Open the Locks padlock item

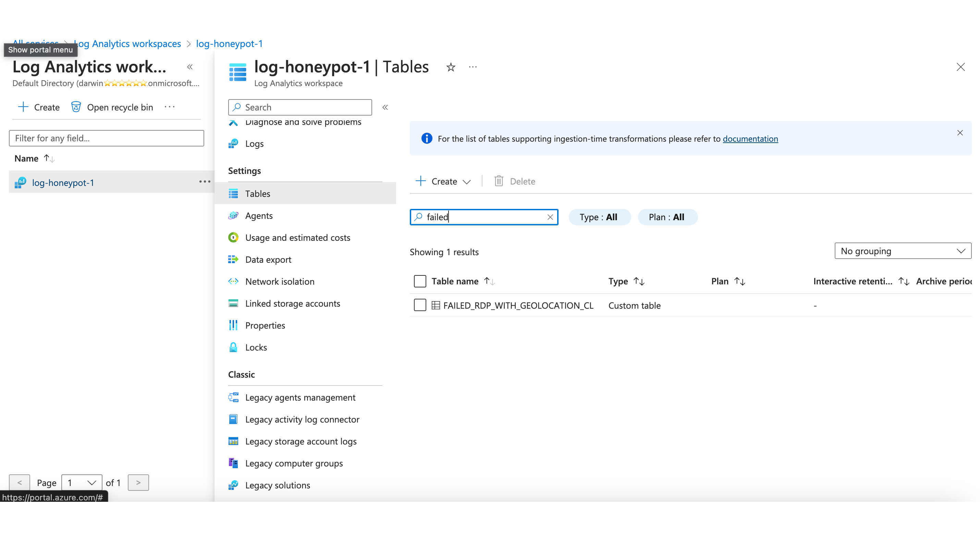point(256,347)
